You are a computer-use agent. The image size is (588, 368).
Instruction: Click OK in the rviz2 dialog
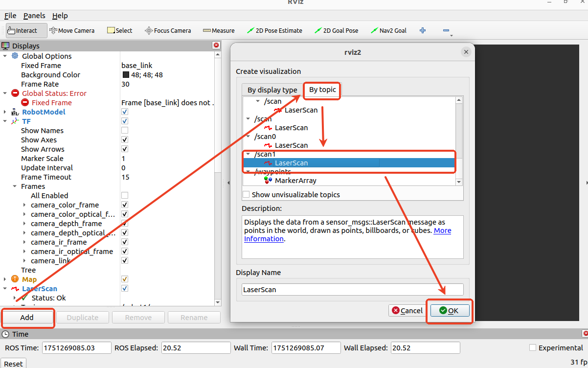pyautogui.click(x=450, y=310)
